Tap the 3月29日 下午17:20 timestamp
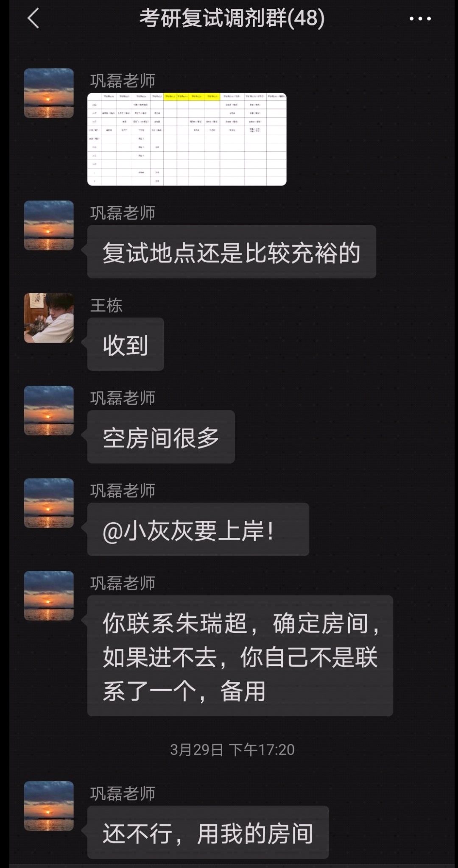 pyautogui.click(x=232, y=749)
